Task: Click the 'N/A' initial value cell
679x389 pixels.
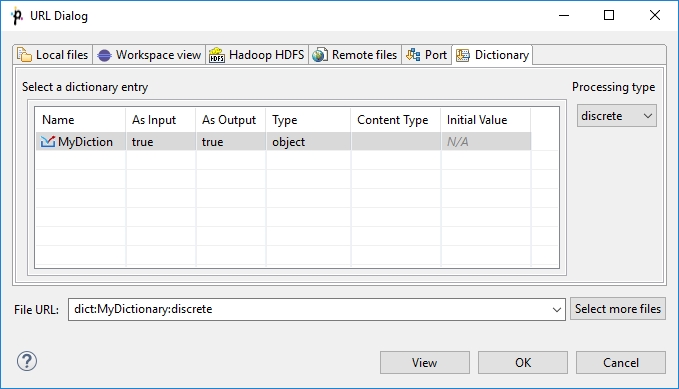Action: pyautogui.click(x=486, y=142)
